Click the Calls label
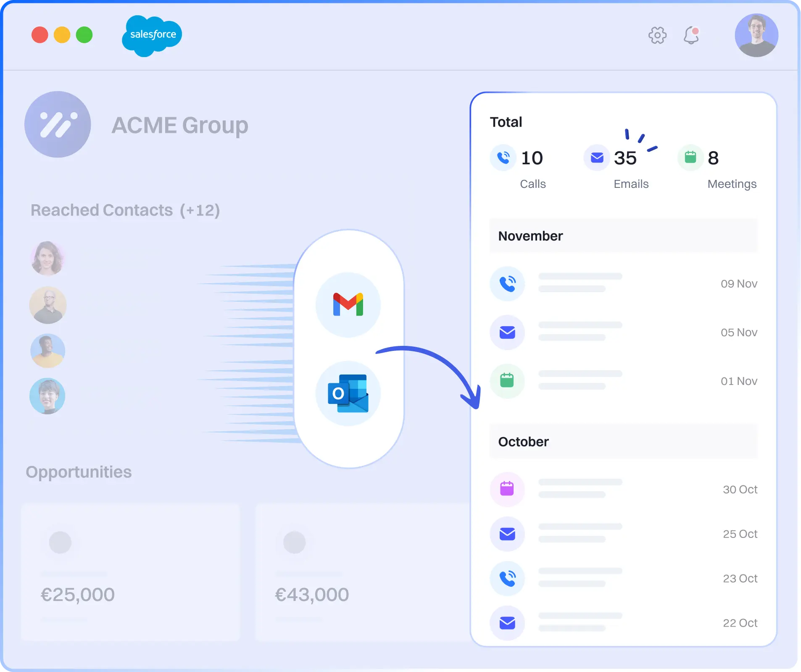 click(533, 184)
